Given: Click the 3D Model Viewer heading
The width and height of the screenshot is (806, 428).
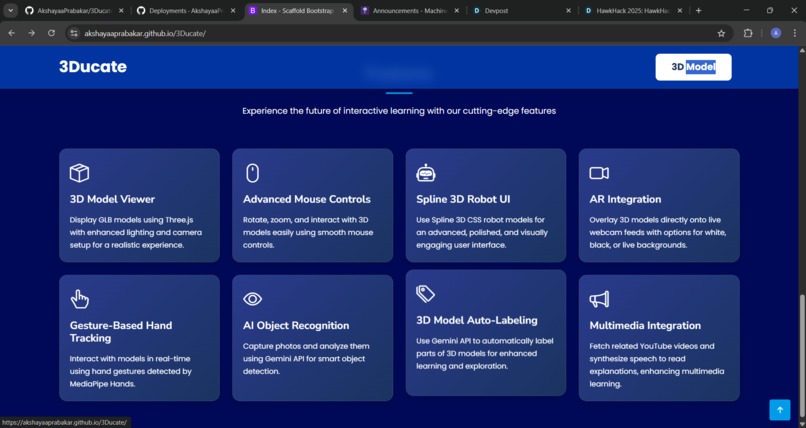Looking at the screenshot, I should pyautogui.click(x=112, y=199).
